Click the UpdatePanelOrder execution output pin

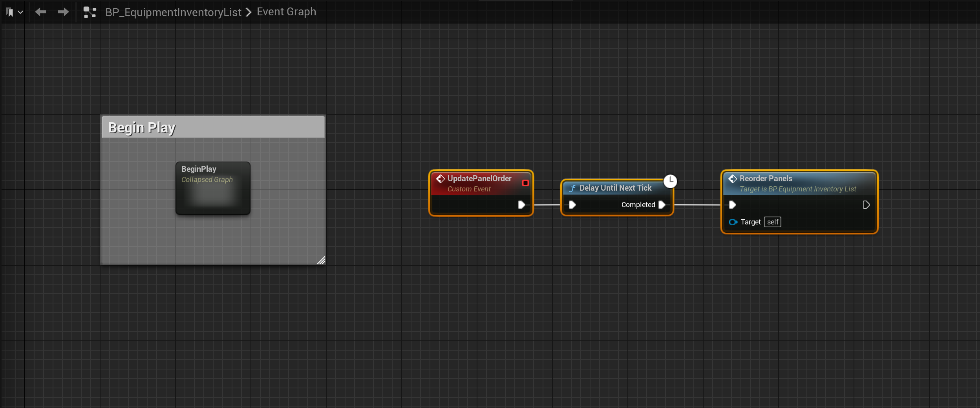pos(521,205)
